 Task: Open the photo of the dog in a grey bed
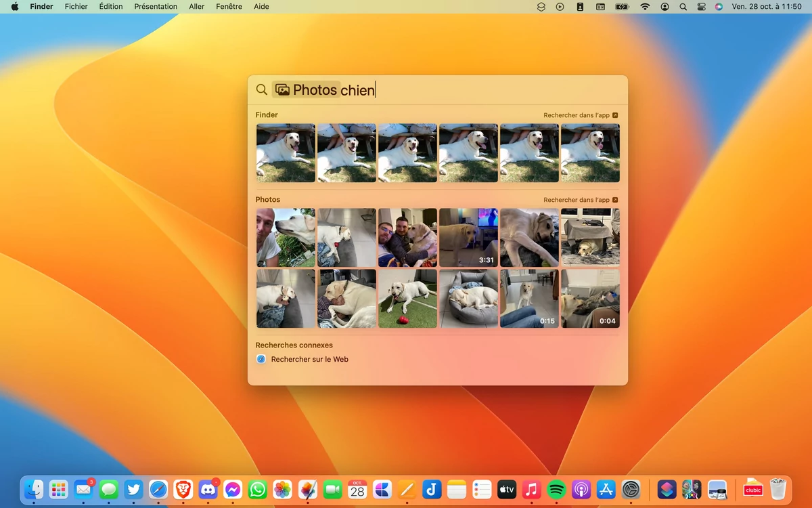pos(468,298)
